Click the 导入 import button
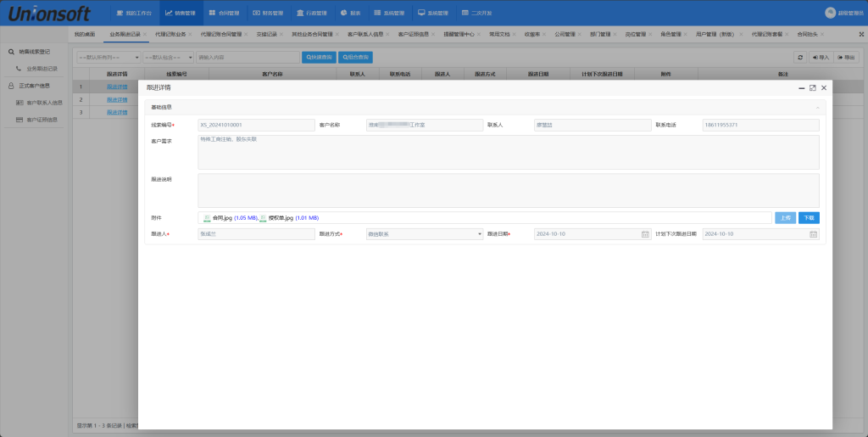868x437 pixels. pos(821,58)
